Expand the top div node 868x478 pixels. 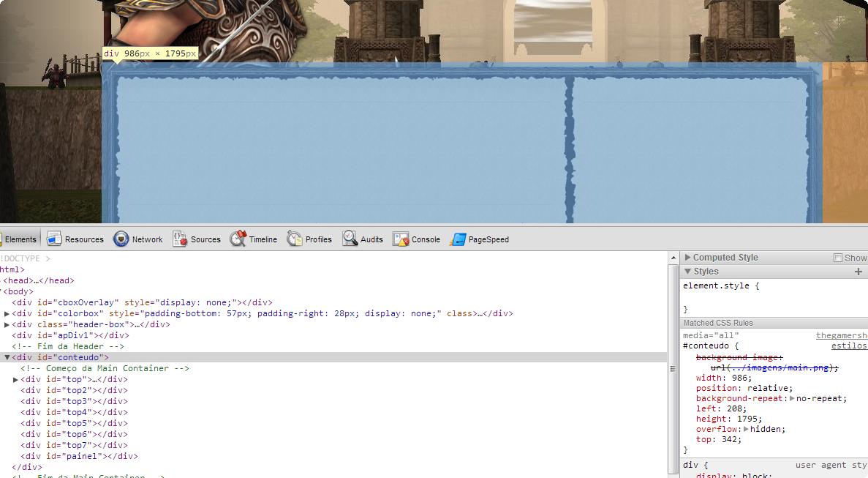(x=15, y=379)
